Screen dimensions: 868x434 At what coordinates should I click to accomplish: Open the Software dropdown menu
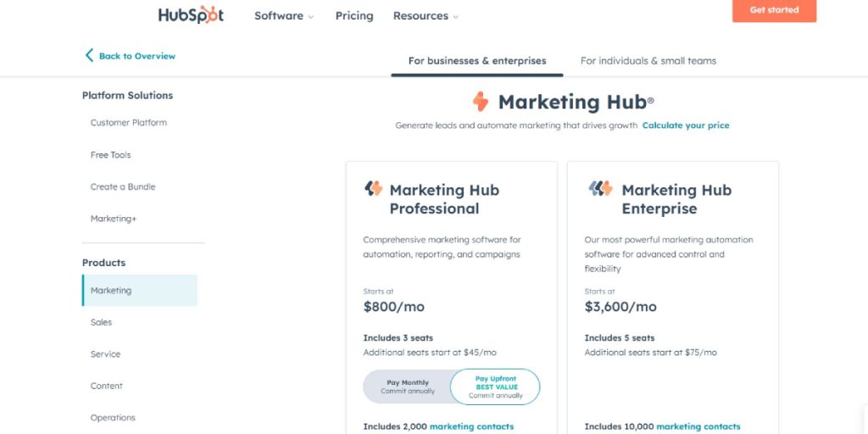pyautogui.click(x=284, y=16)
